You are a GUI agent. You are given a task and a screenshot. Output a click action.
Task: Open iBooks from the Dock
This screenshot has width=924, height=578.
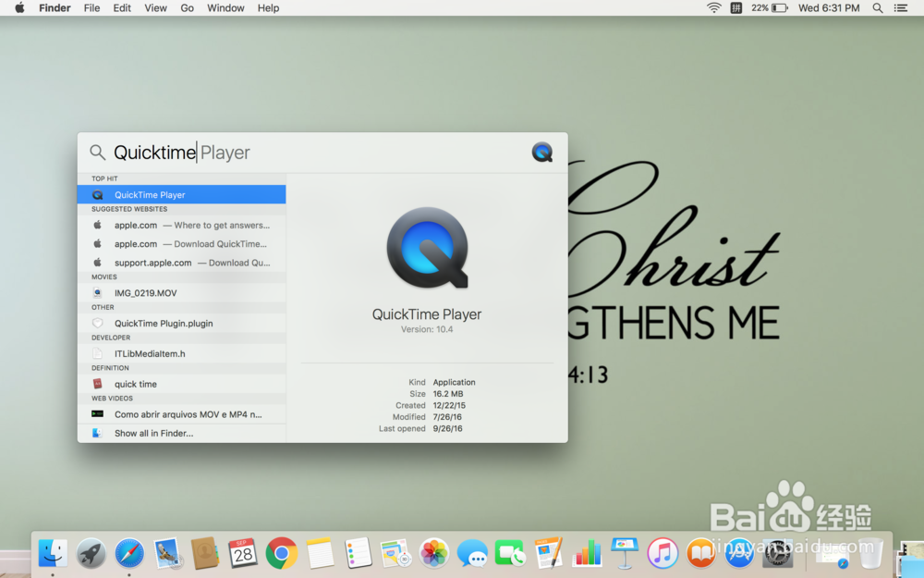700,553
